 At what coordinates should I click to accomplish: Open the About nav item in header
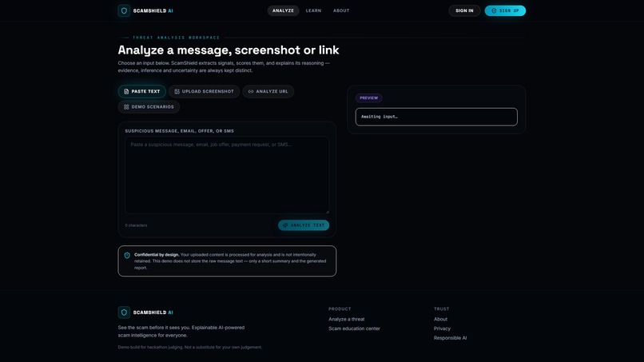[x=341, y=10]
